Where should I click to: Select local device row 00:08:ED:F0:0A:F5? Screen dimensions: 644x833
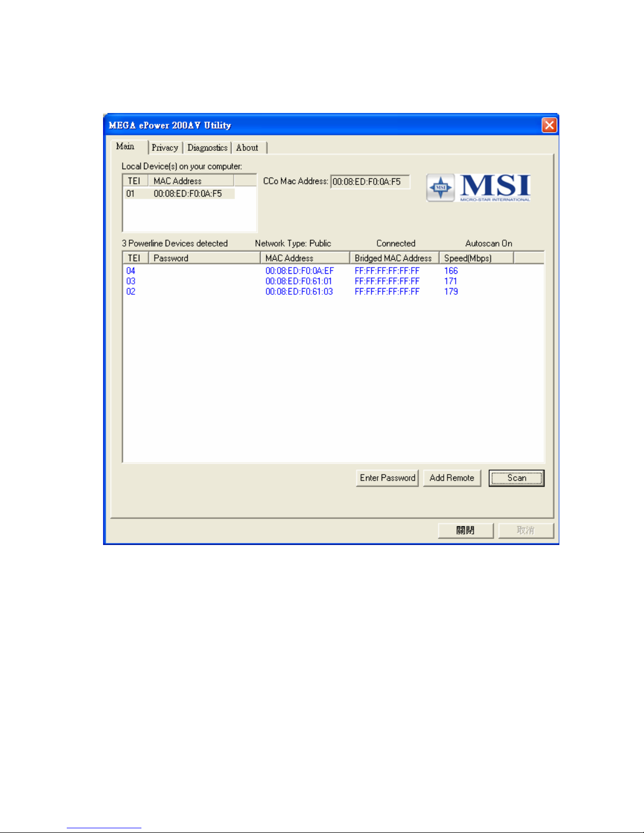click(179, 194)
